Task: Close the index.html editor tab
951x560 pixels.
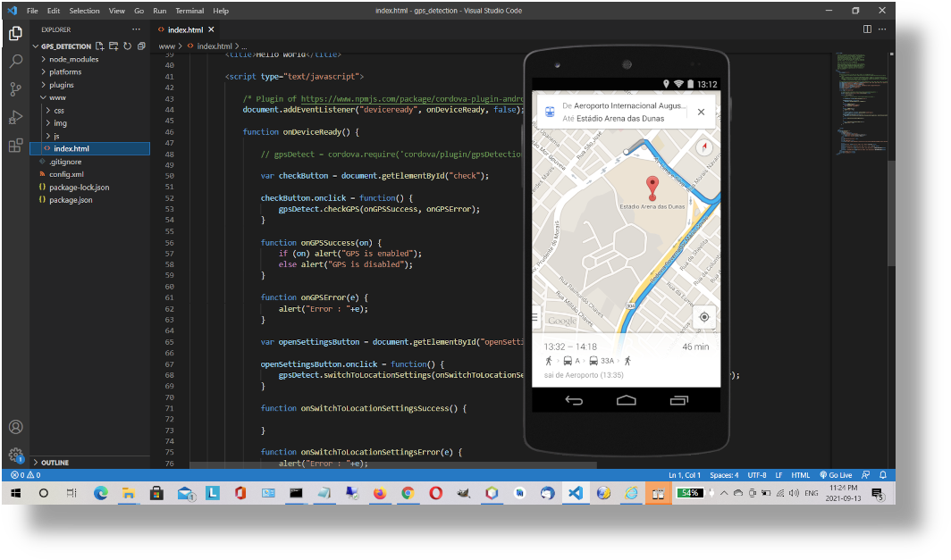Action: point(211,29)
